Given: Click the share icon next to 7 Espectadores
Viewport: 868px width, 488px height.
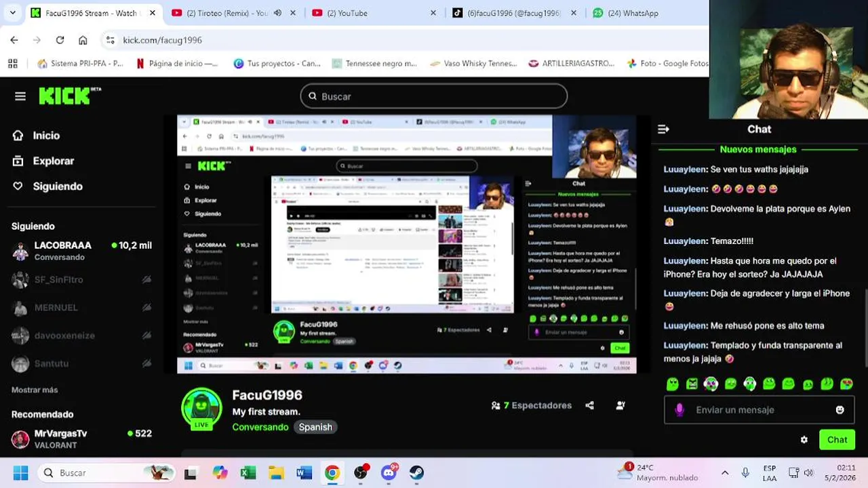Looking at the screenshot, I should tap(589, 405).
